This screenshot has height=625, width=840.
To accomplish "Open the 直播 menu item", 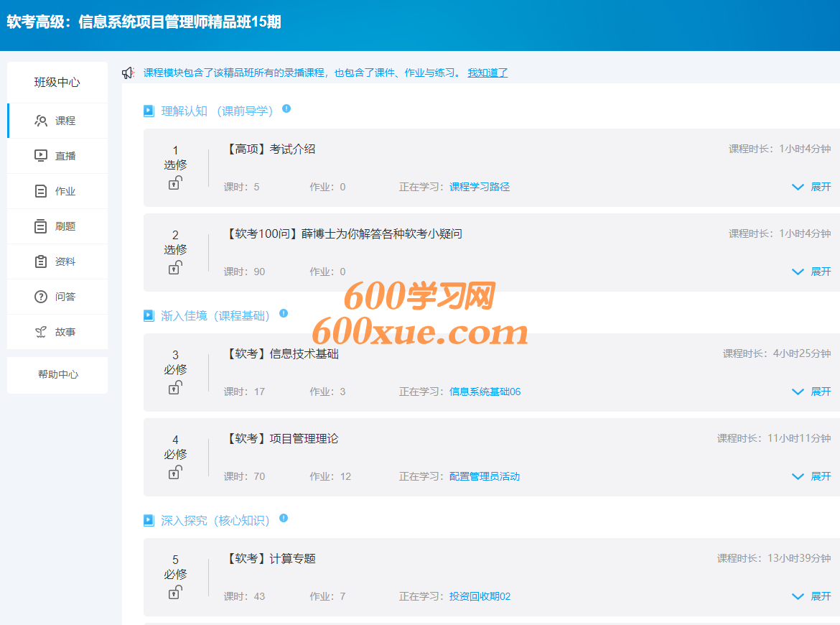I will coord(57,156).
